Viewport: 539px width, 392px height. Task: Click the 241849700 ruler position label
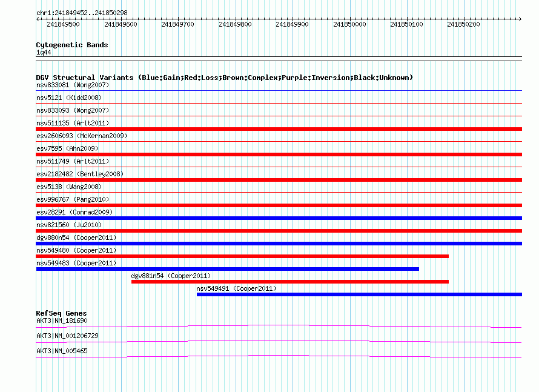[x=177, y=24]
